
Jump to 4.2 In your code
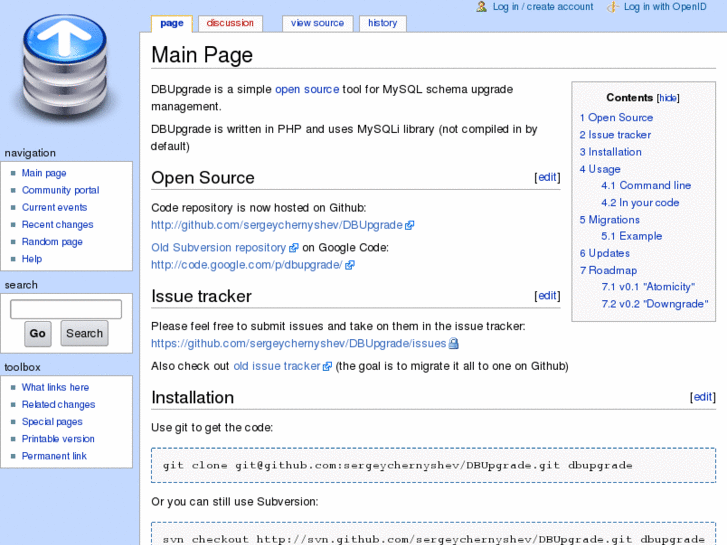(640, 203)
